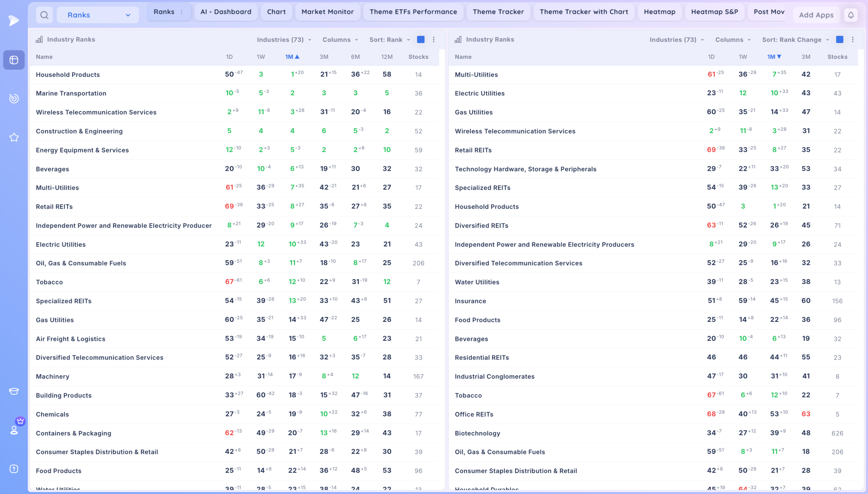Open the graduation cap learning icon
This screenshot has width=868, height=494.
coord(14,391)
